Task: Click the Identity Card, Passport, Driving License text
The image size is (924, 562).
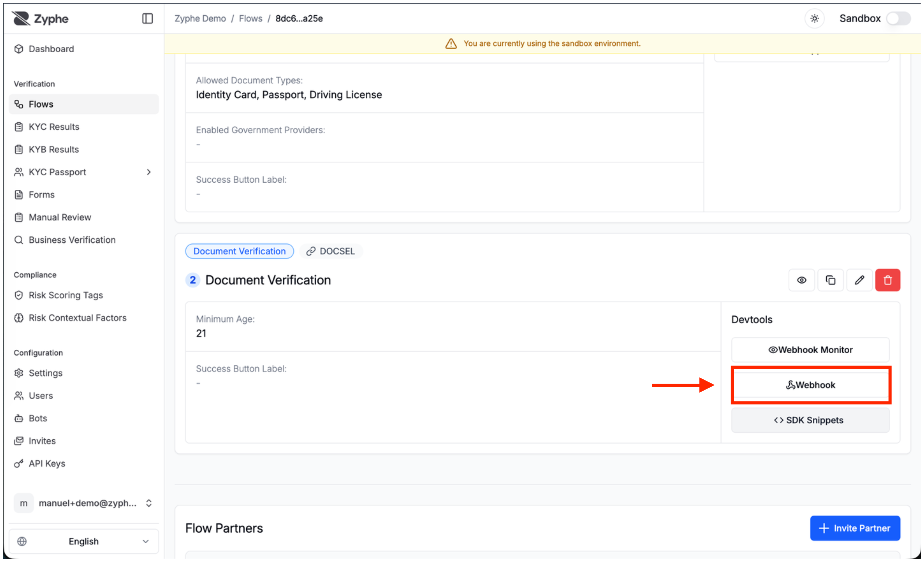Action: pyautogui.click(x=289, y=95)
